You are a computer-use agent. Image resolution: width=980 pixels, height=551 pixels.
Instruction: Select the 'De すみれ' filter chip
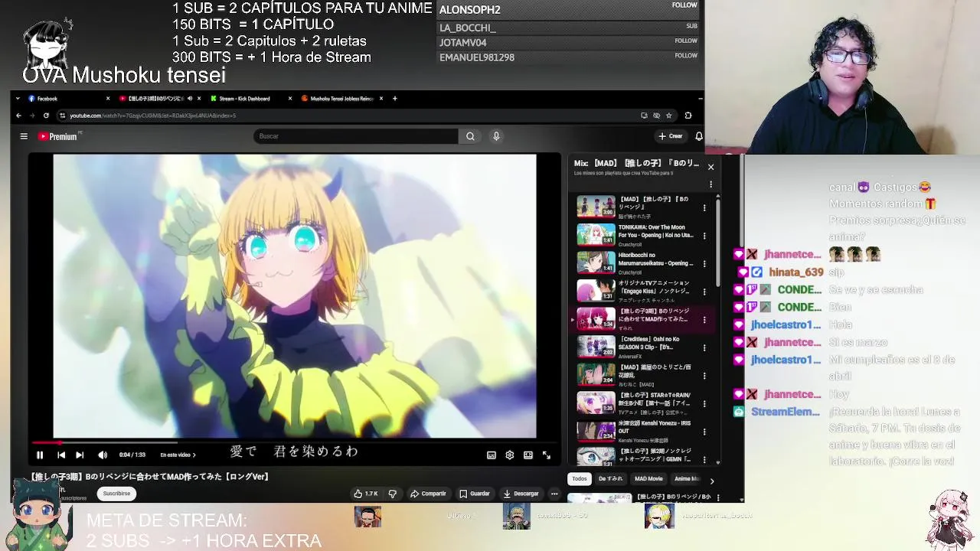click(x=610, y=479)
